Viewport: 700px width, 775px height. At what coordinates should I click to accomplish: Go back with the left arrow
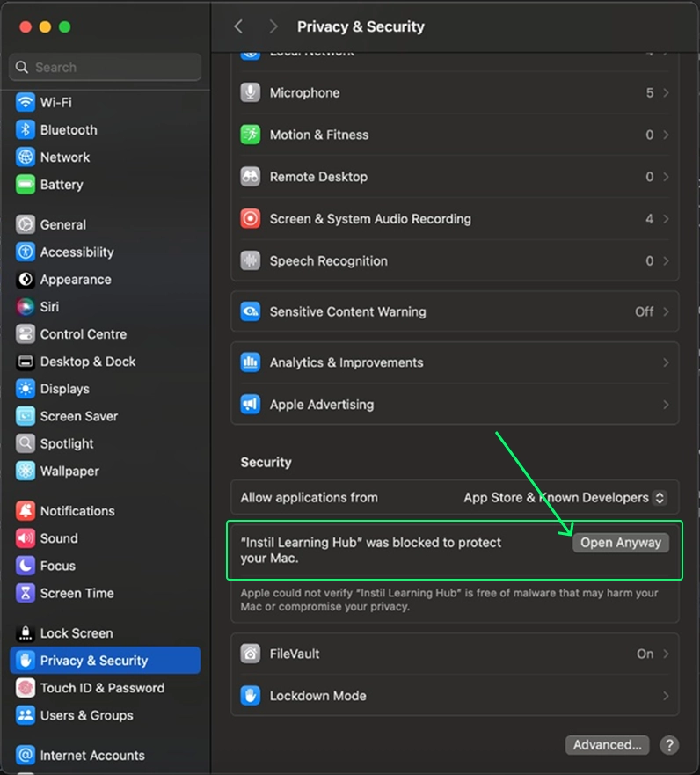tap(238, 26)
